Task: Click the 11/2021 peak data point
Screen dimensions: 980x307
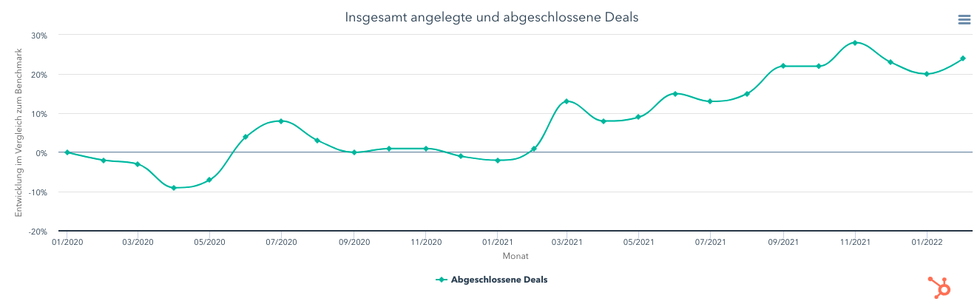Action: tap(855, 43)
